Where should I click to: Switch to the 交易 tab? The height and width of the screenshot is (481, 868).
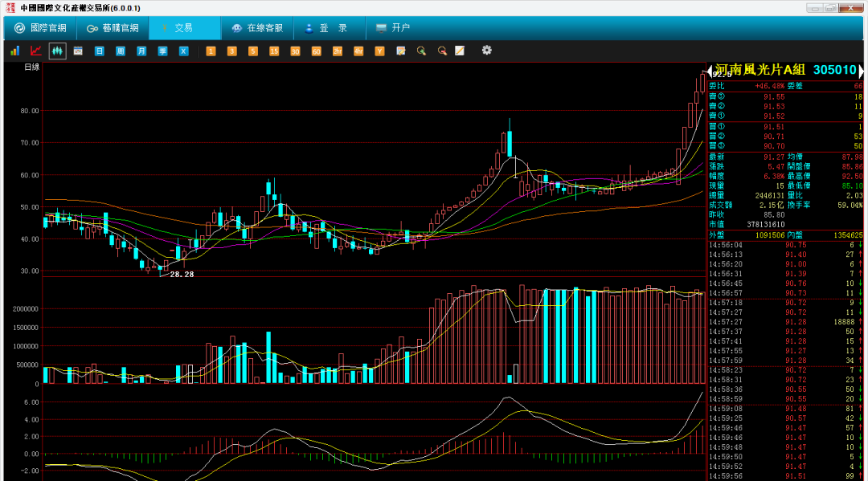pyautogui.click(x=185, y=28)
